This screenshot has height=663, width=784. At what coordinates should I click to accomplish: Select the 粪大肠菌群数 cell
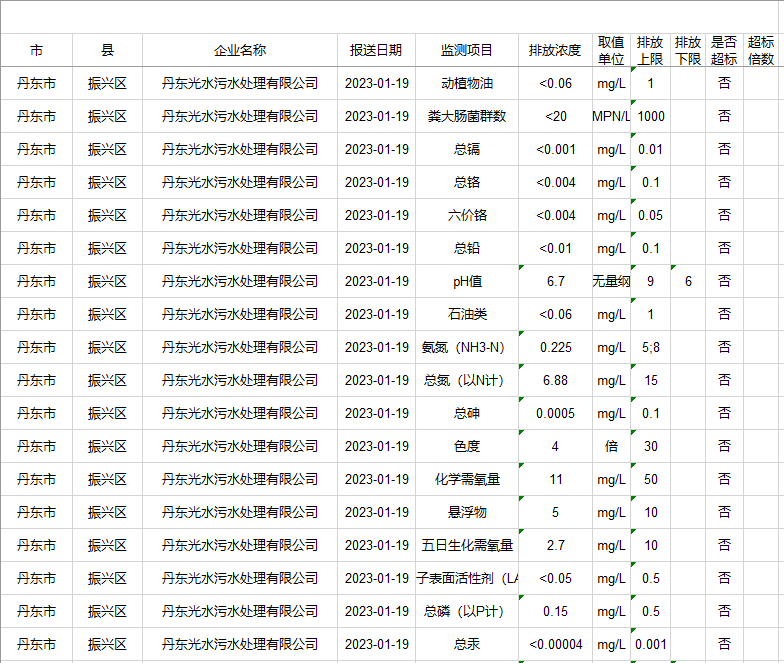(467, 116)
